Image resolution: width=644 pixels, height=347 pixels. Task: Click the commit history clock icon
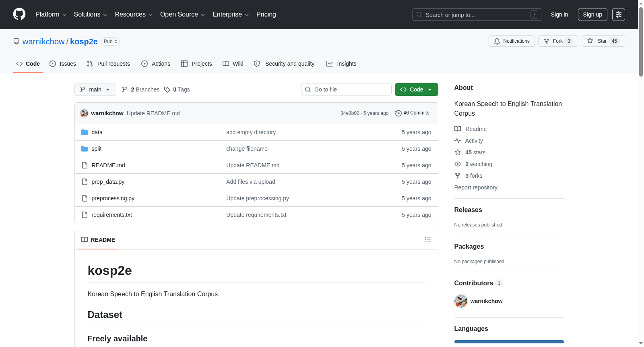(398, 113)
